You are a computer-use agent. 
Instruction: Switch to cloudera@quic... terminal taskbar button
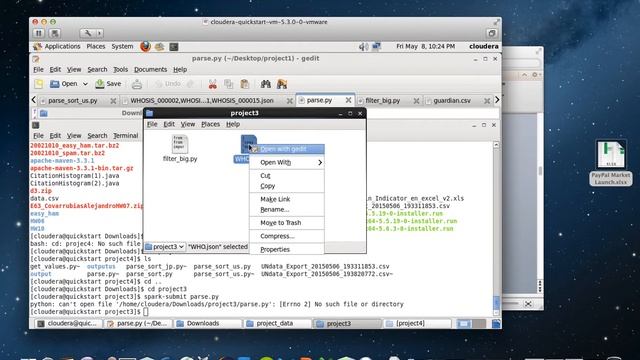(68, 324)
